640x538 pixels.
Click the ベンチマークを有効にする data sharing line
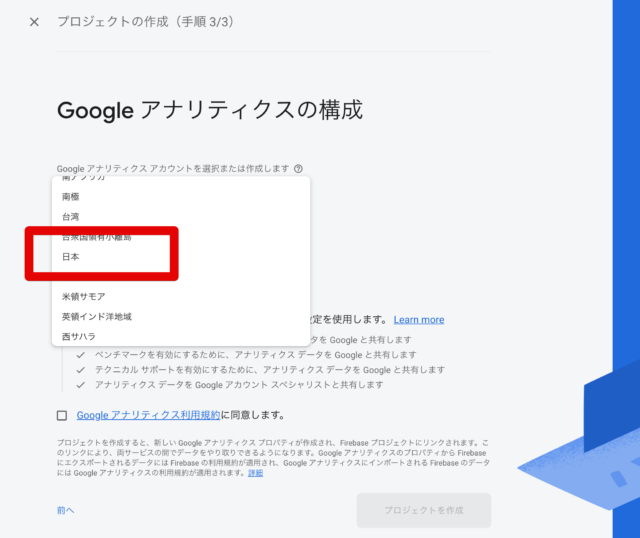256,355
